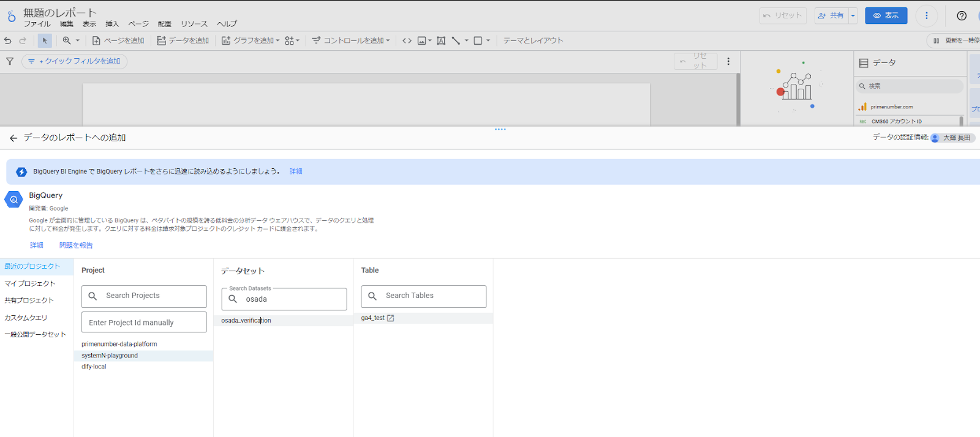
Task: Click the Enter Project Id manually field
Action: 144,323
